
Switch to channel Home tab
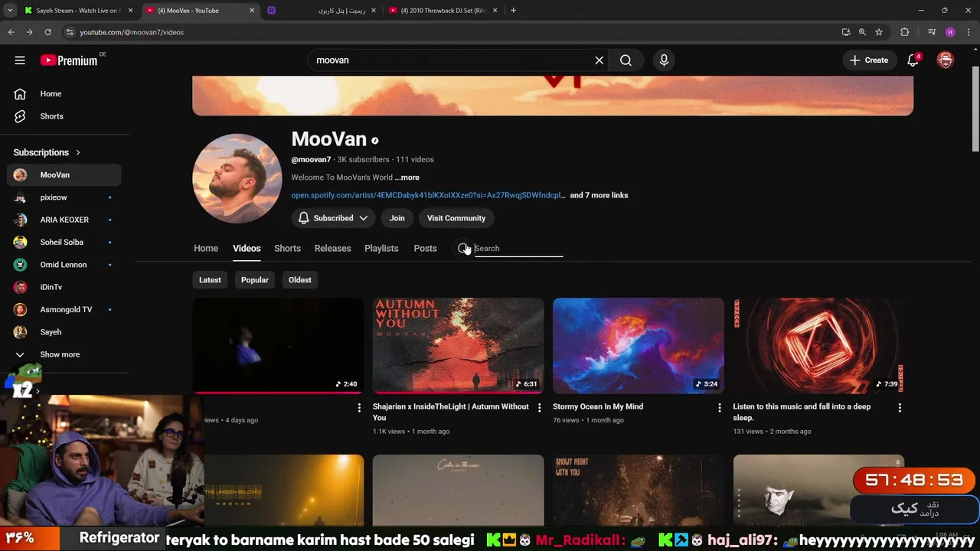pos(206,249)
